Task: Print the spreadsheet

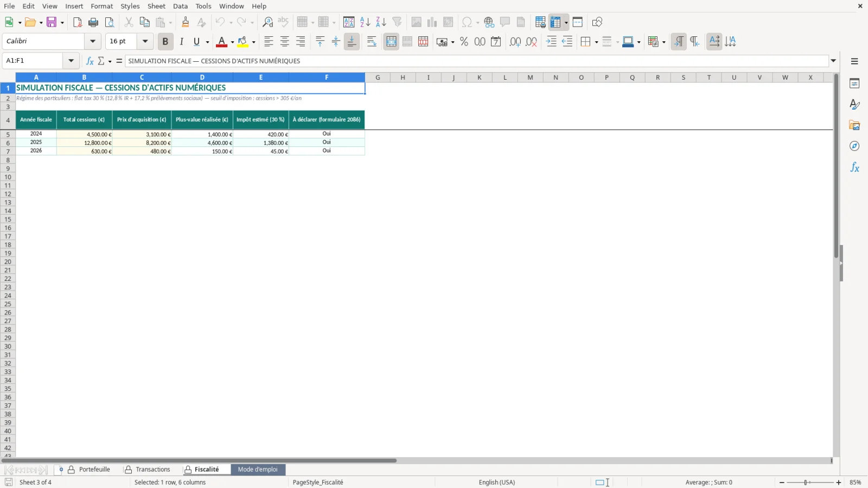Action: 93,22
